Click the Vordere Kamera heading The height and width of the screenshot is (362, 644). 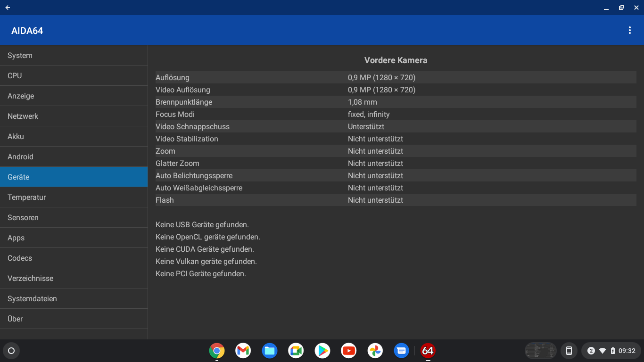tap(396, 60)
